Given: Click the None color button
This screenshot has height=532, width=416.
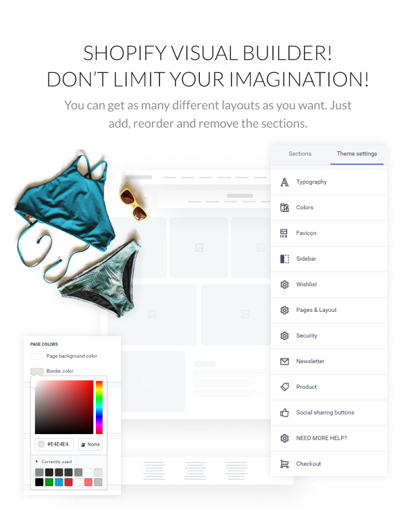Looking at the screenshot, I should [90, 444].
